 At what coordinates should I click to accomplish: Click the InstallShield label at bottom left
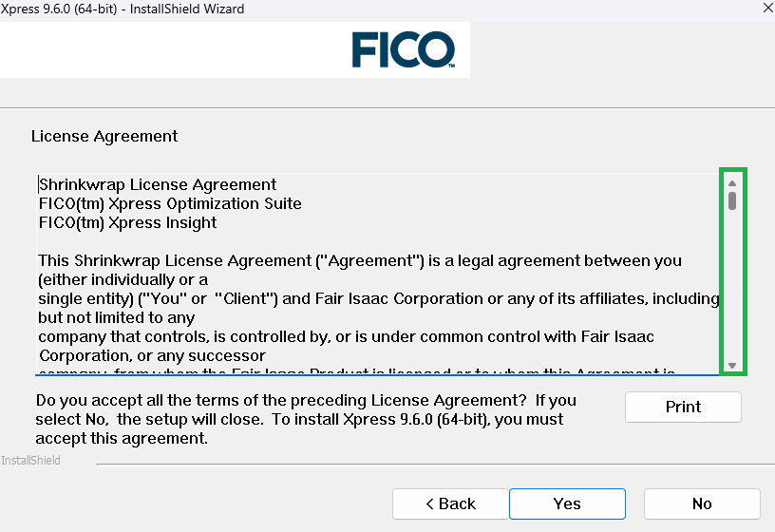pos(30,460)
